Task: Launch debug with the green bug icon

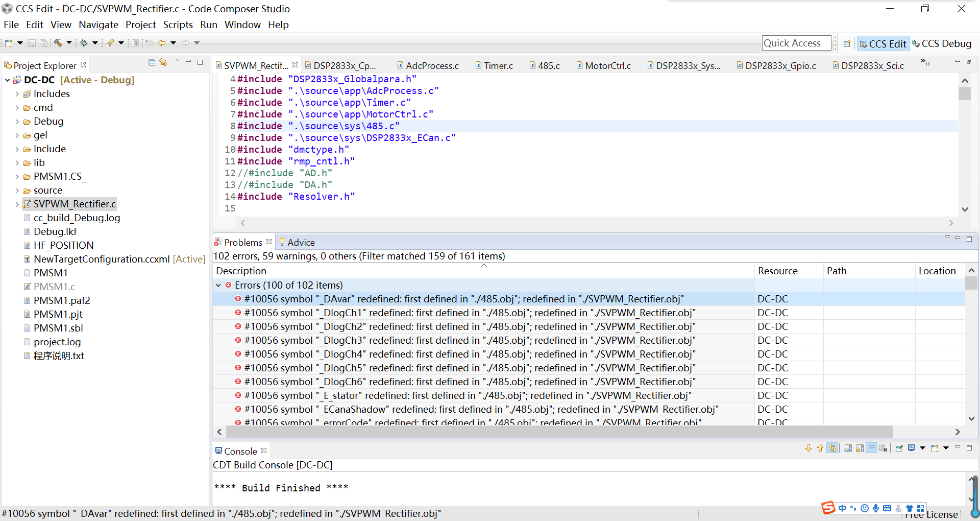Action: click(84, 43)
